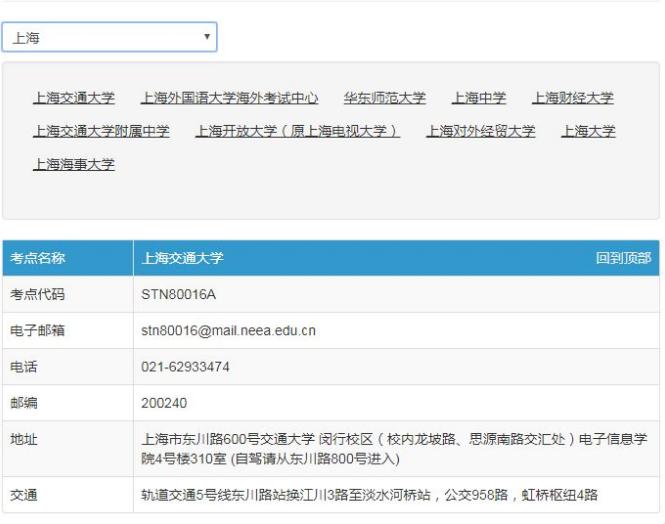Click the email stn80016@mail.neea.edu.cn

(x=228, y=330)
